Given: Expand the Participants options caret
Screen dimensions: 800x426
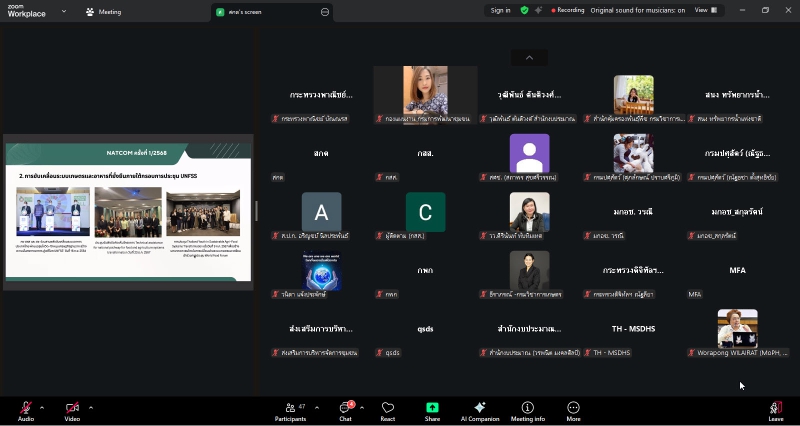Looking at the screenshot, I should pos(316,407).
